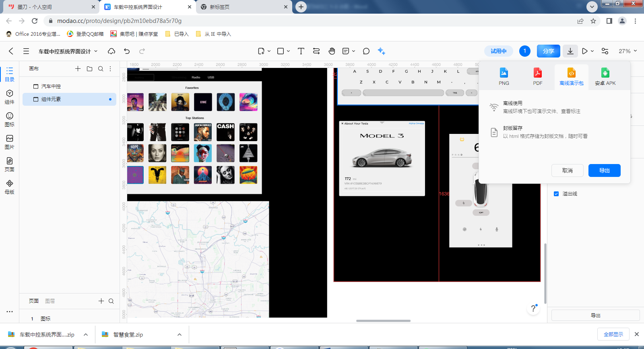Select the hand pan tool

point(332,51)
